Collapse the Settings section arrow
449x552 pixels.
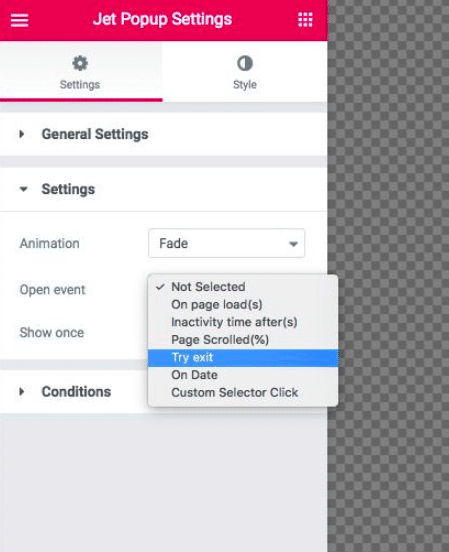(23, 189)
